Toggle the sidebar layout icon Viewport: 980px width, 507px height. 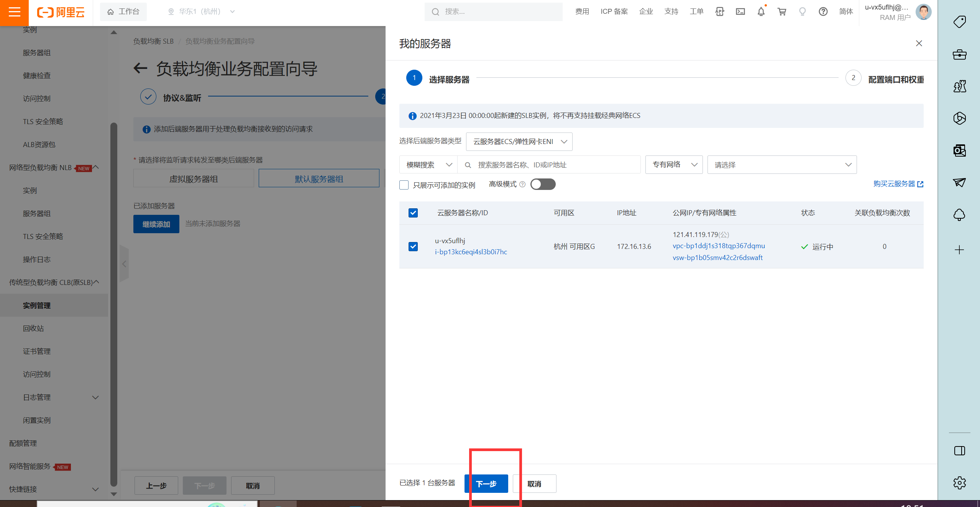[960, 451]
